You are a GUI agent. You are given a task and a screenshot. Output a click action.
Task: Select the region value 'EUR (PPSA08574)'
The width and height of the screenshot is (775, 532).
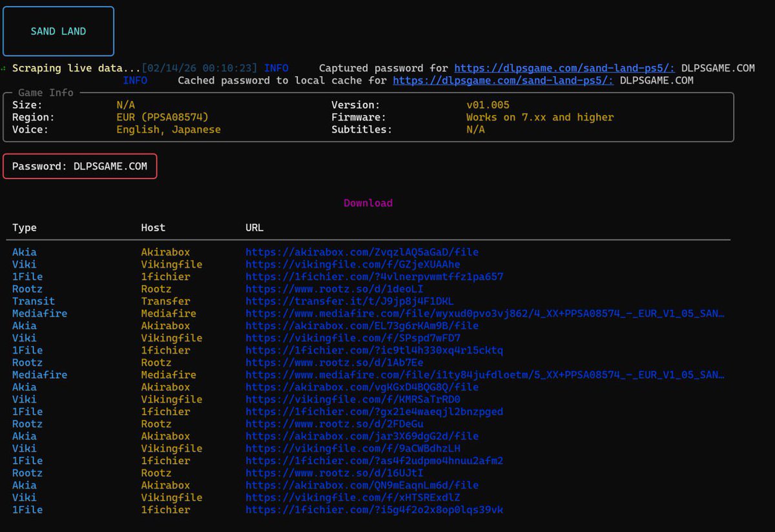click(162, 117)
